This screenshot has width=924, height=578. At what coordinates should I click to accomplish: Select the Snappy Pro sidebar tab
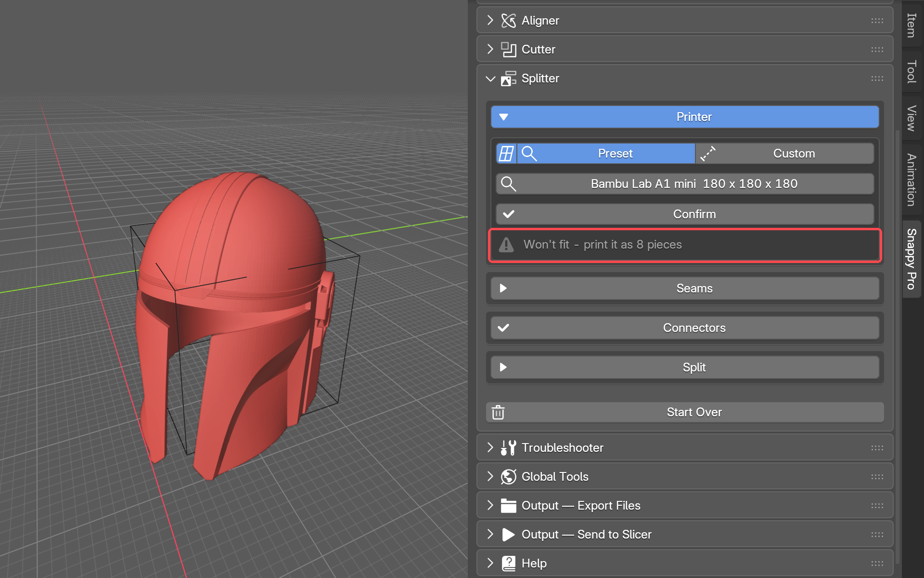(x=911, y=259)
